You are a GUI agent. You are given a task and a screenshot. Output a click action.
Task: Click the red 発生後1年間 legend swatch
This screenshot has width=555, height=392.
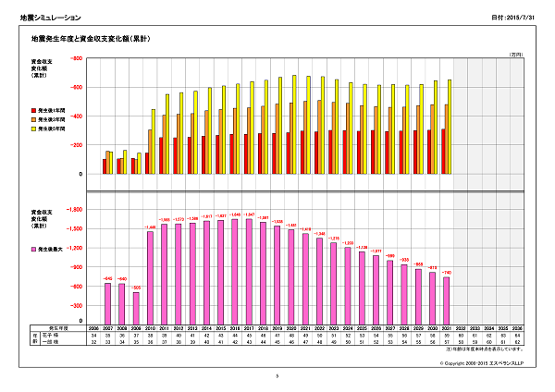tap(33, 111)
